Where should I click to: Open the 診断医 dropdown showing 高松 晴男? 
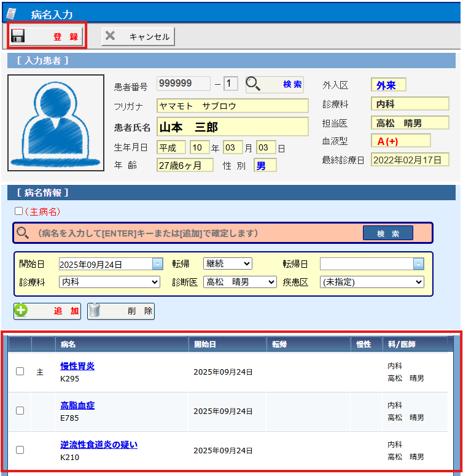coord(240,282)
